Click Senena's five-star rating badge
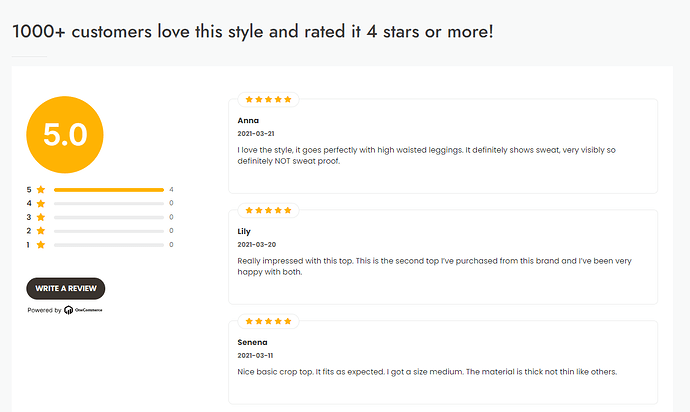Screen dimensions: 690x412 [x=269, y=321]
